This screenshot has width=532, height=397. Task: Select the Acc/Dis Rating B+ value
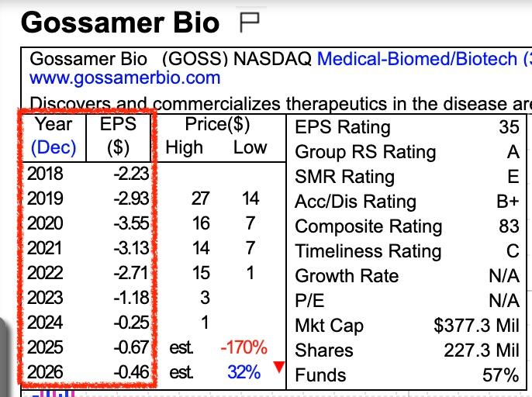point(507,202)
